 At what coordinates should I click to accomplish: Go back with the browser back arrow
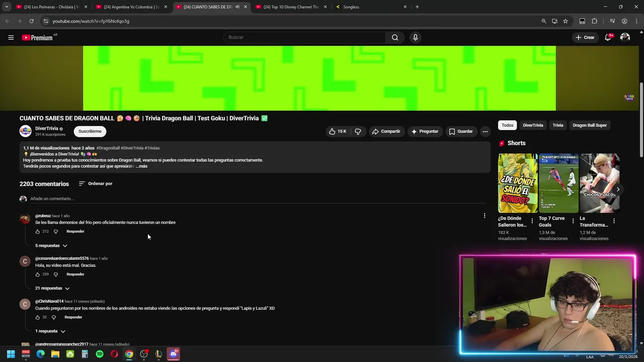coord(7,21)
